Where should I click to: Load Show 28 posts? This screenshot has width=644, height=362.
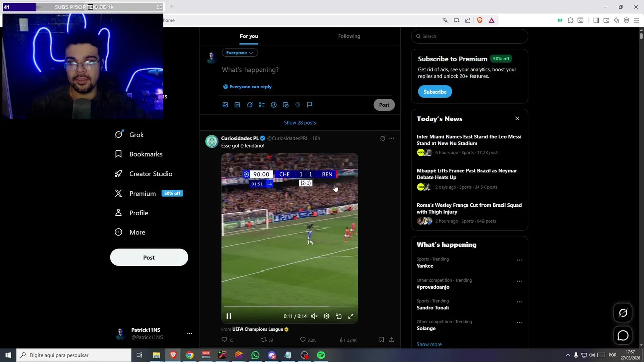[x=300, y=123]
